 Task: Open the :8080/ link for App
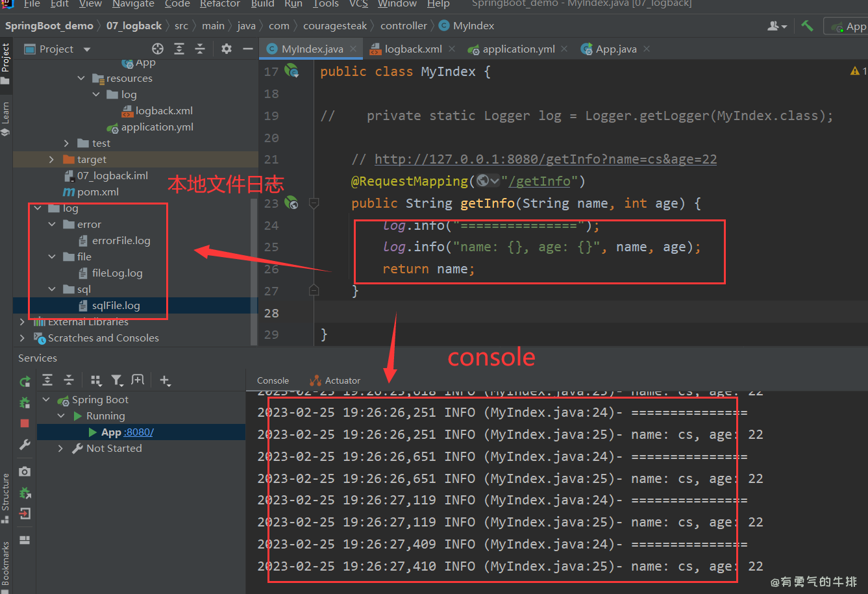coord(139,432)
